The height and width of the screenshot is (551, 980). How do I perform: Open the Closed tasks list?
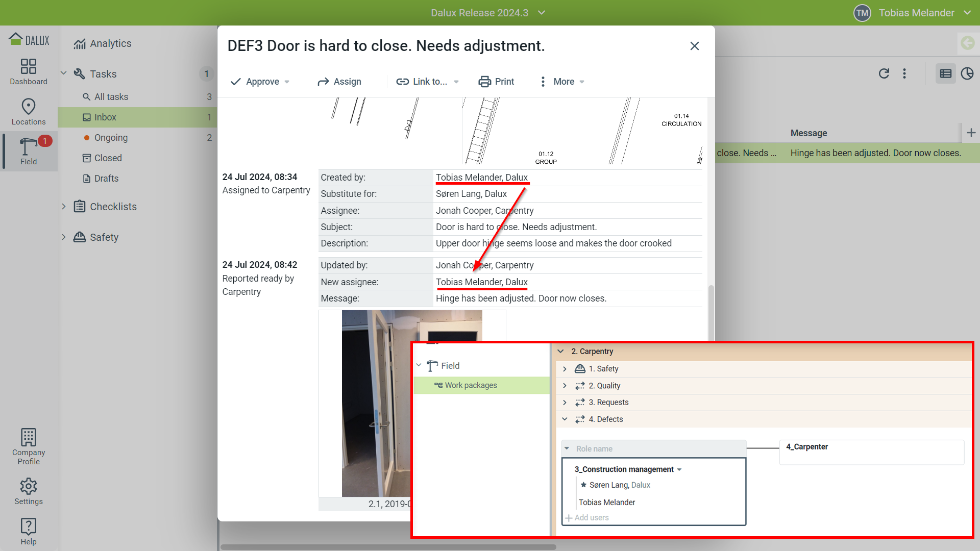coord(108,158)
